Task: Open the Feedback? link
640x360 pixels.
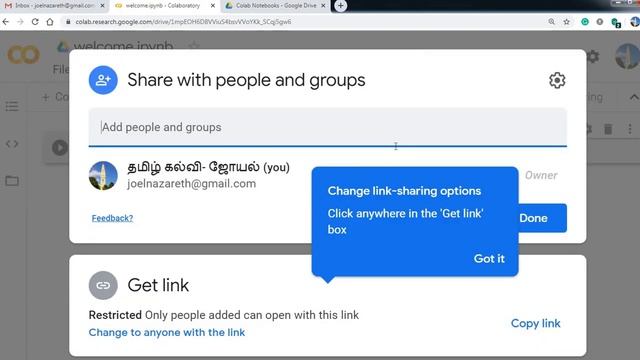Action: tap(112, 218)
